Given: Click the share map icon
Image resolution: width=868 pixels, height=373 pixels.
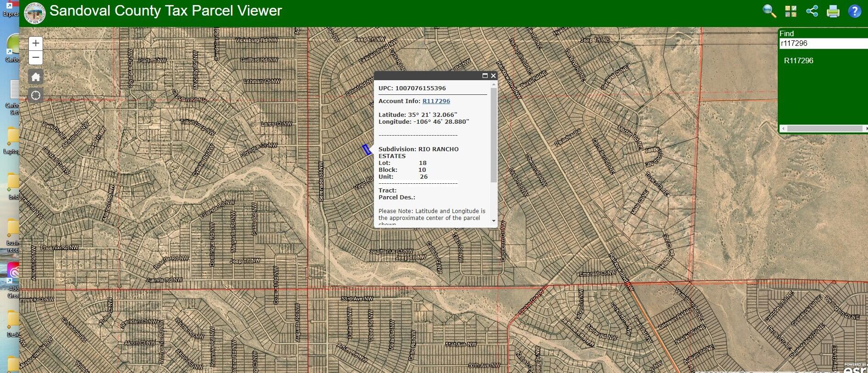Looking at the screenshot, I should pyautogui.click(x=812, y=11).
